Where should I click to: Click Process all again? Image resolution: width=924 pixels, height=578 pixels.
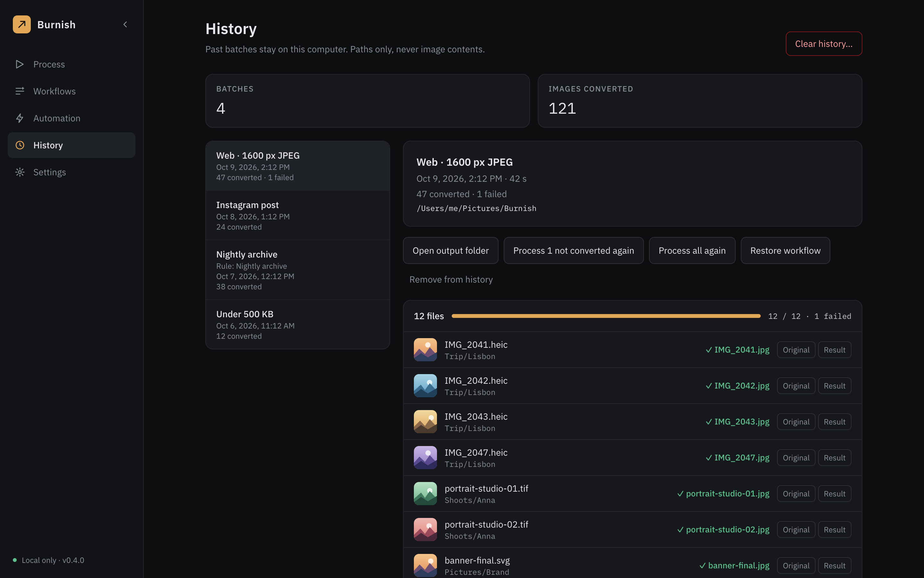[692, 250]
